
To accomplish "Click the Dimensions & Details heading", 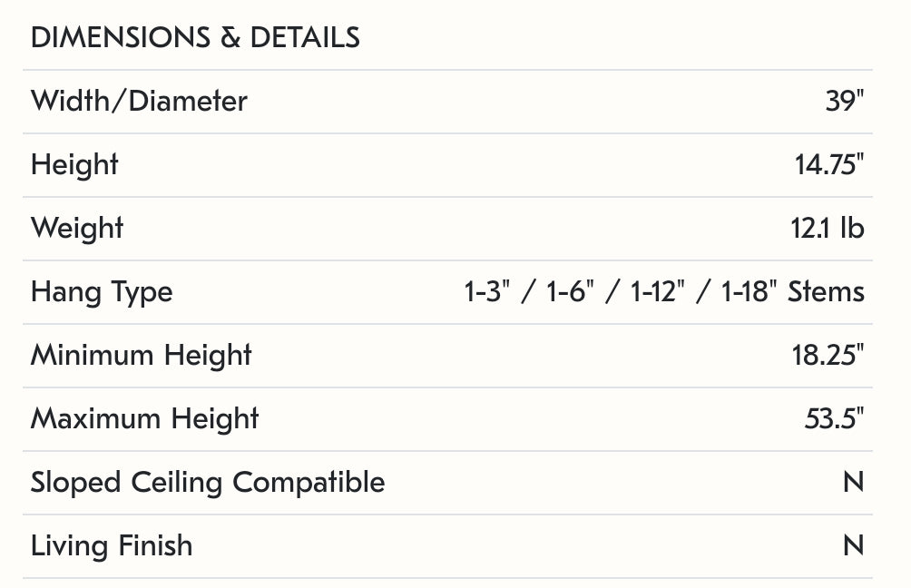I will pos(195,38).
